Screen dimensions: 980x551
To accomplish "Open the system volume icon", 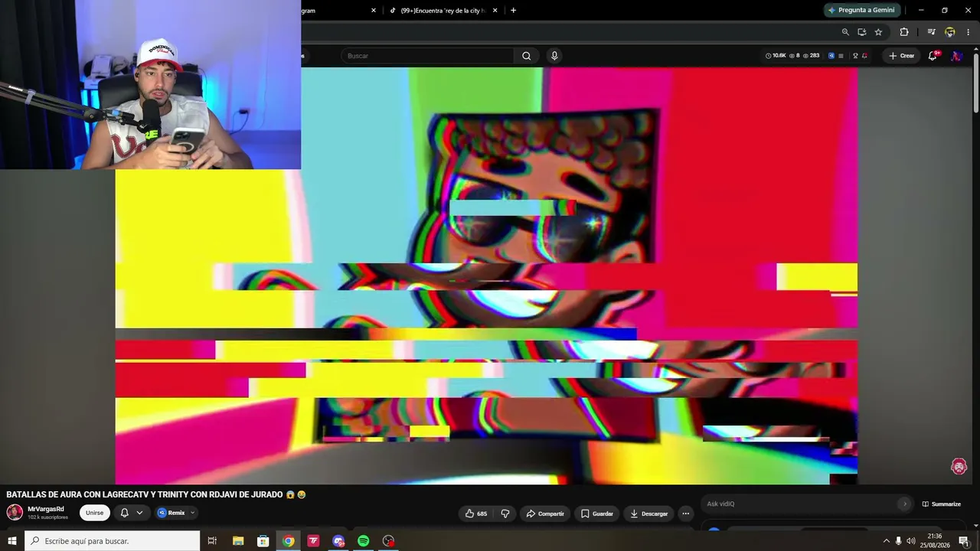I will point(910,541).
